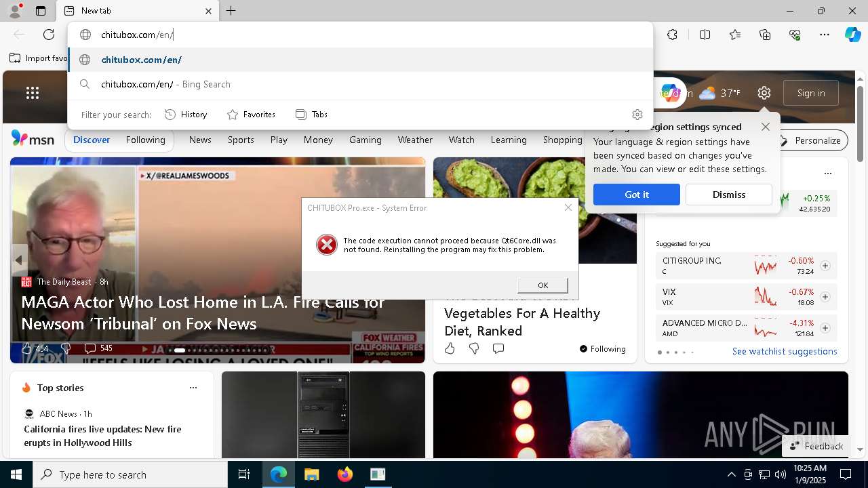Viewport: 868px width, 488px height.
Task: Open the Gaming category
Action: [366, 140]
